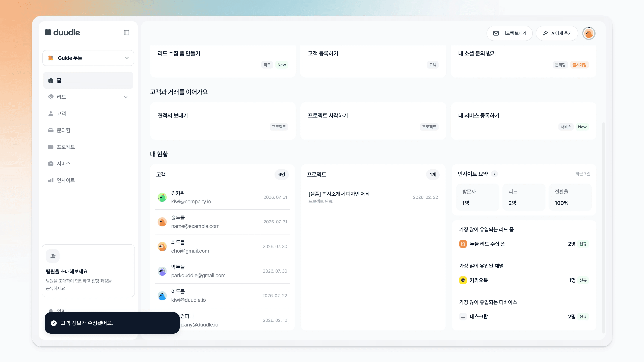Click the 인사이트 bar chart icon
This screenshot has width=644, height=362.
point(51,180)
